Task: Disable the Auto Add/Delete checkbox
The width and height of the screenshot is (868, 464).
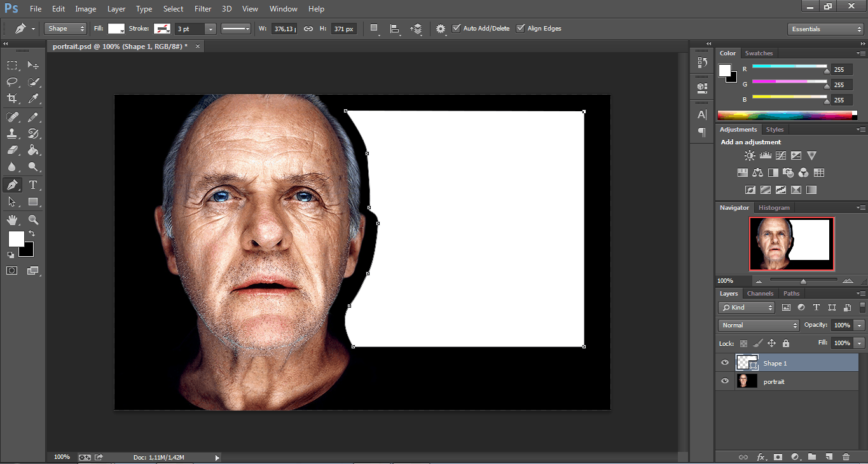Action: [457, 29]
